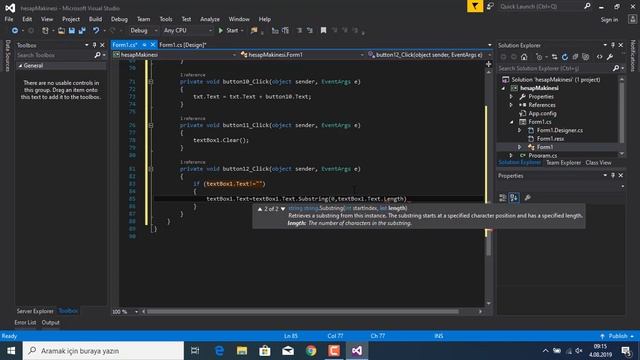This screenshot has height=360, width=640.
Task: Open the Analyze menu
Action: click(x=210, y=19)
